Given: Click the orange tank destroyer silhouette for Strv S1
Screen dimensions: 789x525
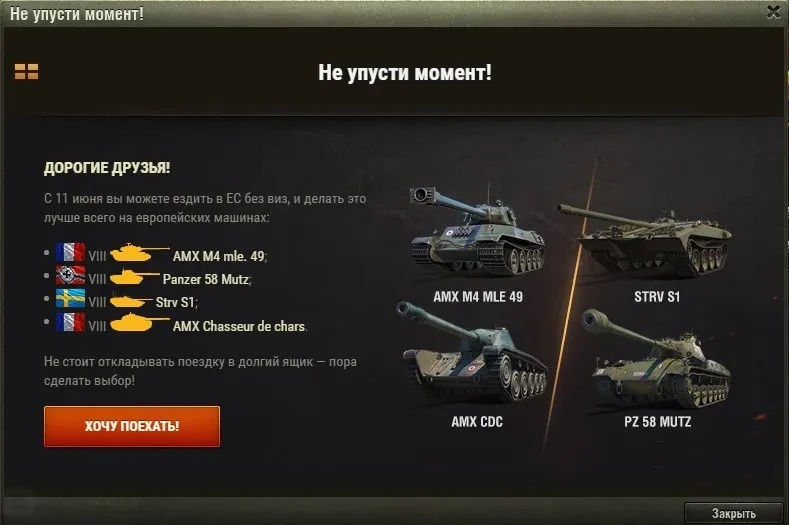Looking at the screenshot, I should click(131, 301).
